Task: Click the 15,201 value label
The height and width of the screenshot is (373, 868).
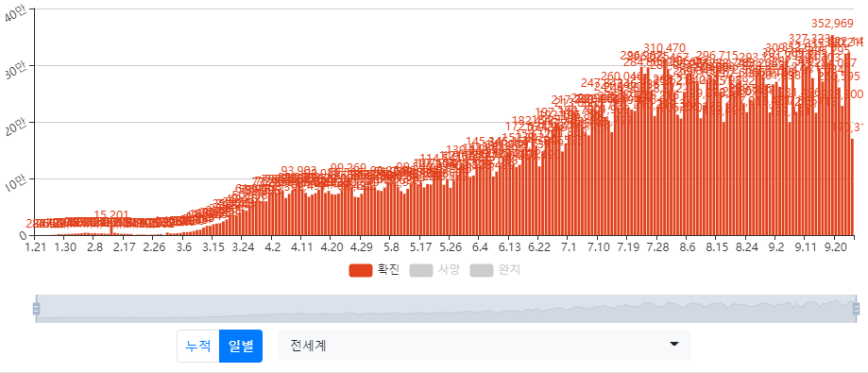Action: 111,214
